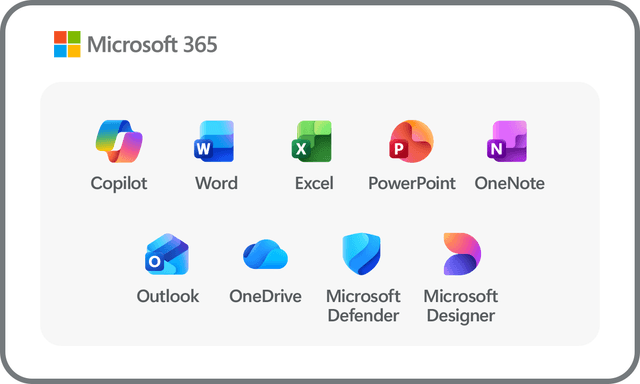The image size is (640, 384).
Task: Click the "OneDrive" label
Action: point(265,296)
